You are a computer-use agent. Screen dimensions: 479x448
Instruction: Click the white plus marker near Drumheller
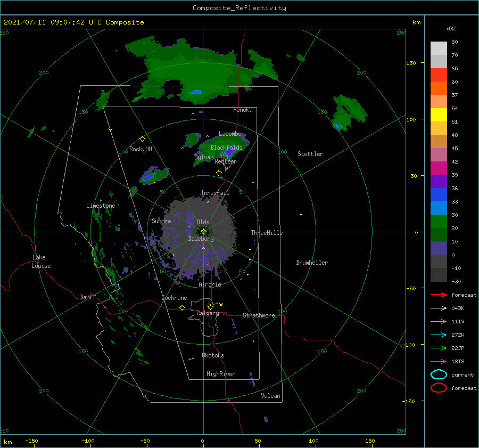coord(301,214)
